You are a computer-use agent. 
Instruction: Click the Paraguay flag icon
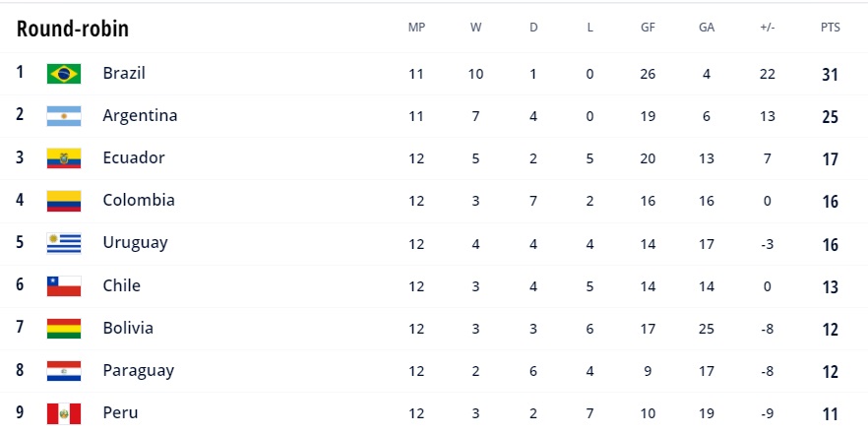point(63,371)
